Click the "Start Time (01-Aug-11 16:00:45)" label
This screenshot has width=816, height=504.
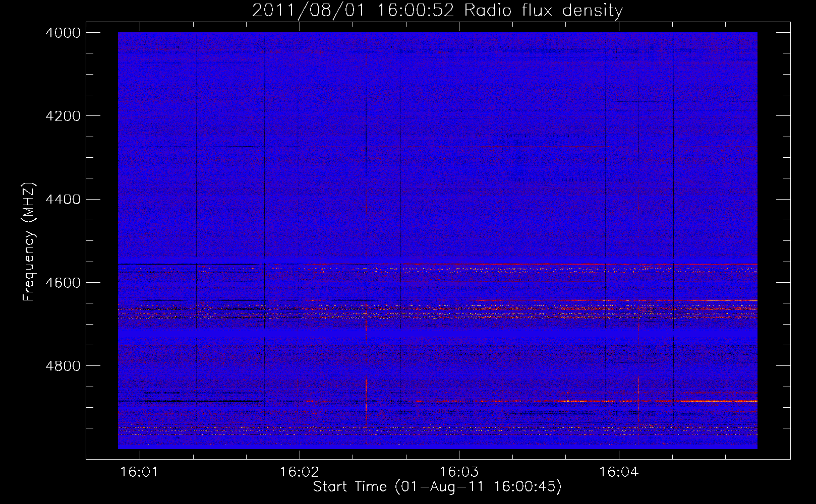click(437, 487)
